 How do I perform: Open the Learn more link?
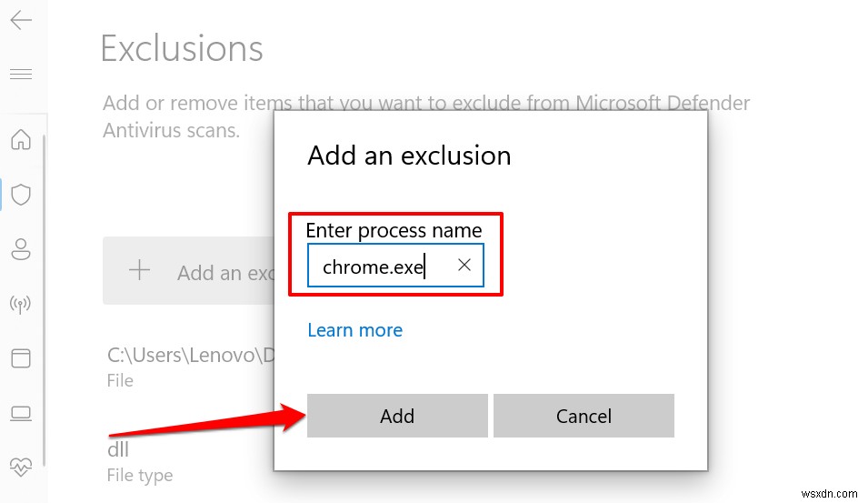(x=354, y=330)
